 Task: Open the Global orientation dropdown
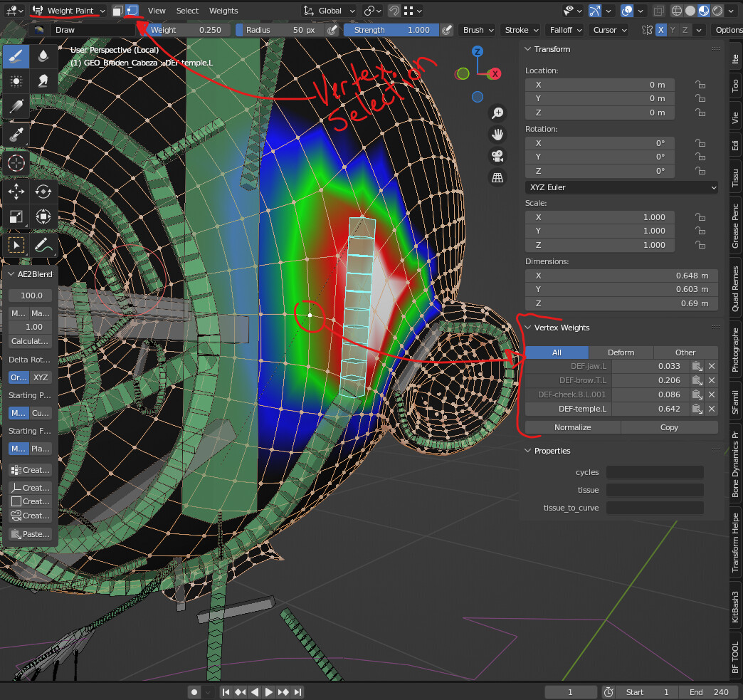pyautogui.click(x=330, y=11)
